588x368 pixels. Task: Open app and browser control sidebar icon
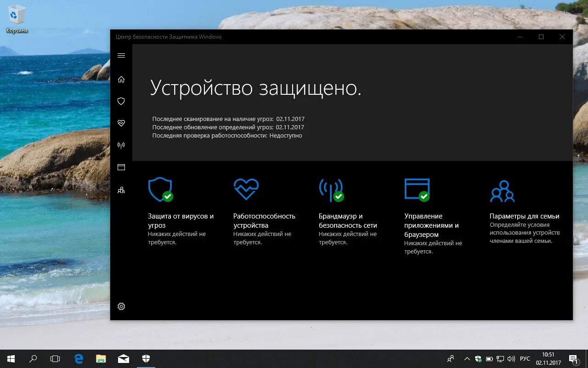[121, 167]
